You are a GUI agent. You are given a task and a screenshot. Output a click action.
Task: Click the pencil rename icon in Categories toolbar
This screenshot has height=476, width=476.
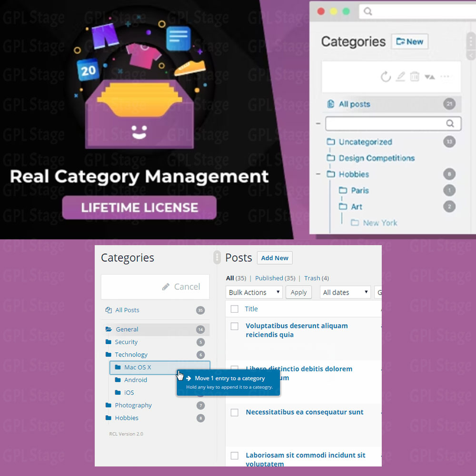tap(400, 77)
